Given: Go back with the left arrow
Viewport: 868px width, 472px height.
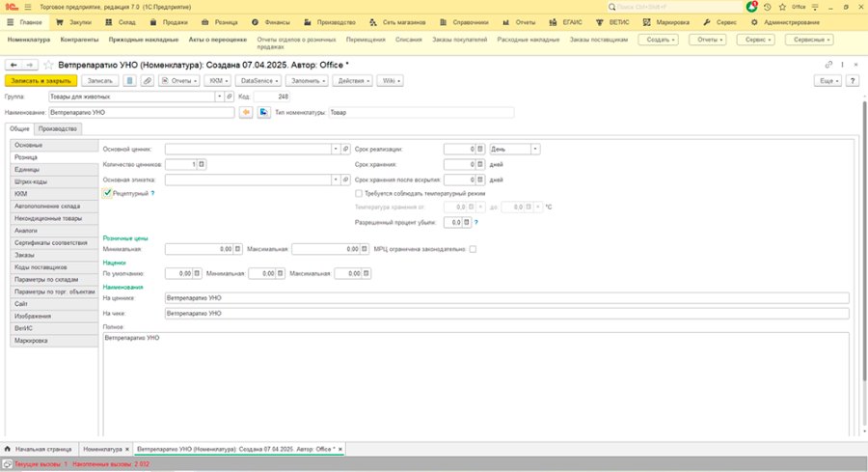Looking at the screenshot, I should tap(14, 65).
